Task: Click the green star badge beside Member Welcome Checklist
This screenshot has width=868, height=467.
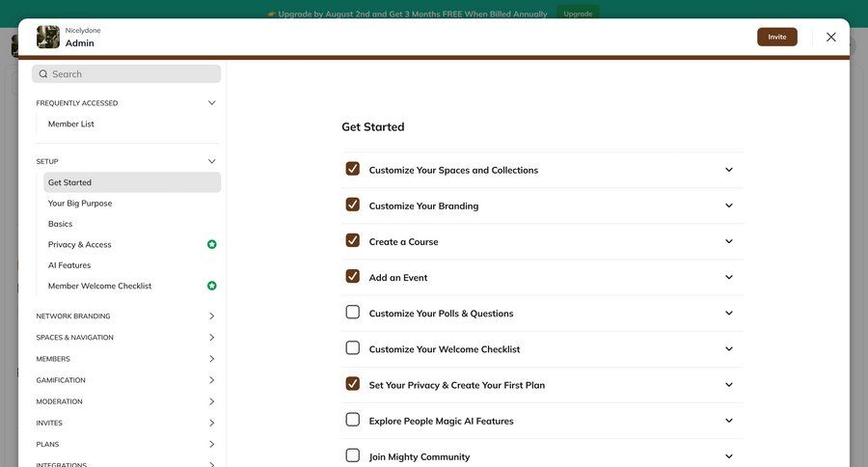Action: pyautogui.click(x=211, y=286)
